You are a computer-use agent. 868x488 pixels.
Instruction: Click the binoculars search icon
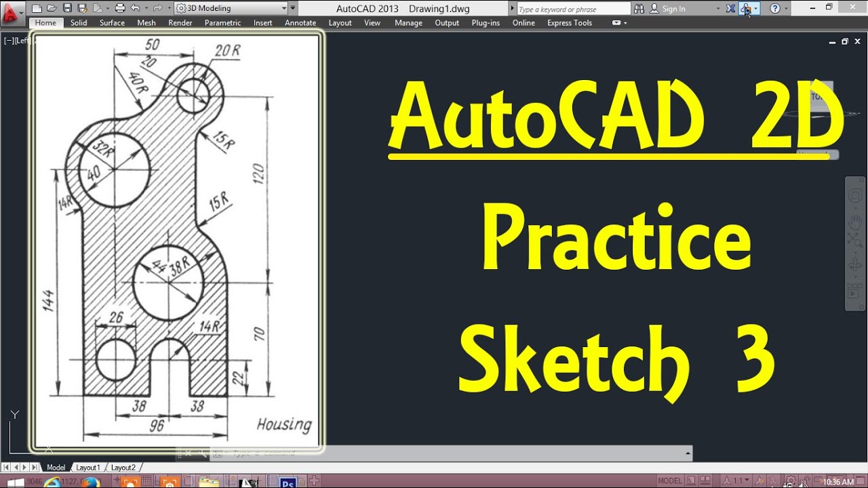639,9
